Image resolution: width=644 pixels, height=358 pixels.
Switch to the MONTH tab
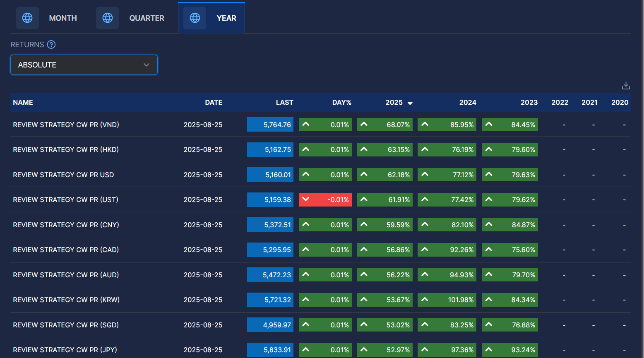47,18
